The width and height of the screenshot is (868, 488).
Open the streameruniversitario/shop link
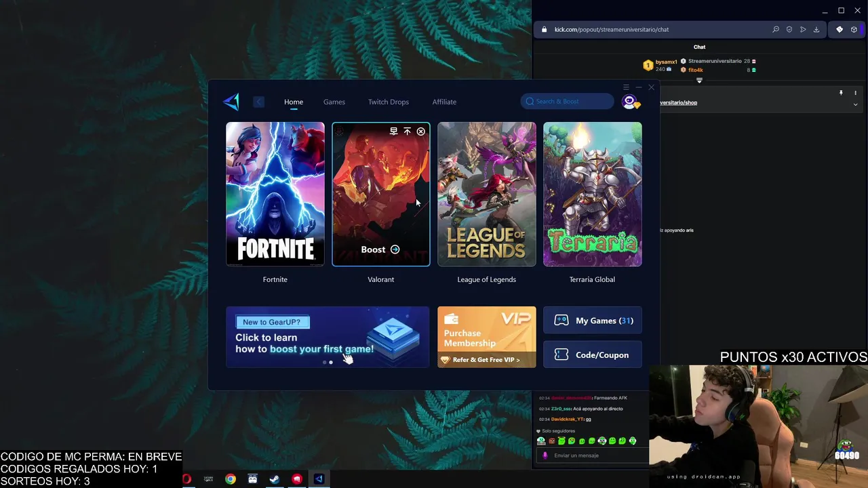coord(678,103)
